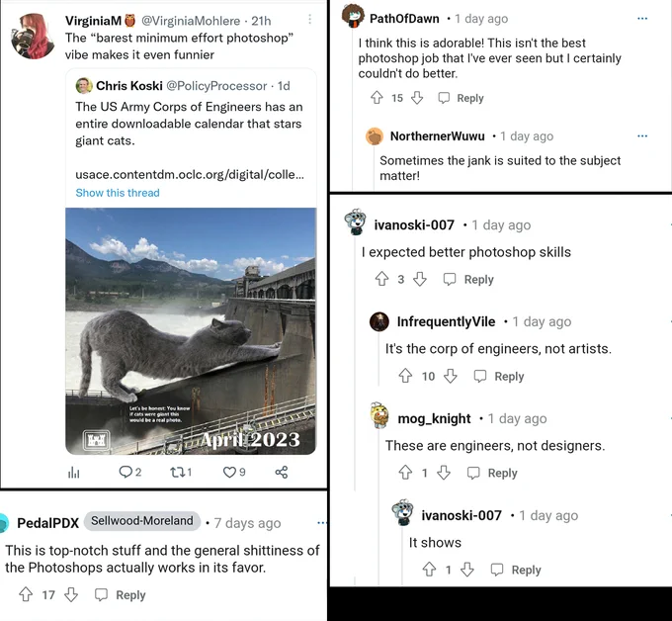Click Show this thread link

coord(118,193)
